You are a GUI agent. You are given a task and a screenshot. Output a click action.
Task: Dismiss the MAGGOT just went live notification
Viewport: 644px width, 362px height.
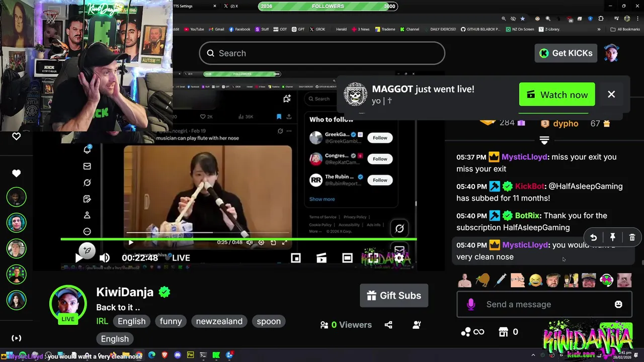click(x=611, y=95)
